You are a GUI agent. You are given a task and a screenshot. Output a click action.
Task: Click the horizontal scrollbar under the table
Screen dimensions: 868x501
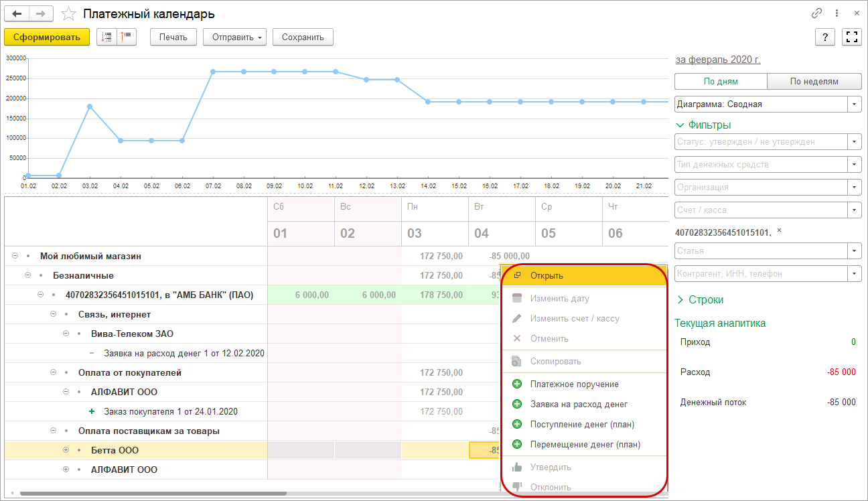pos(153,494)
